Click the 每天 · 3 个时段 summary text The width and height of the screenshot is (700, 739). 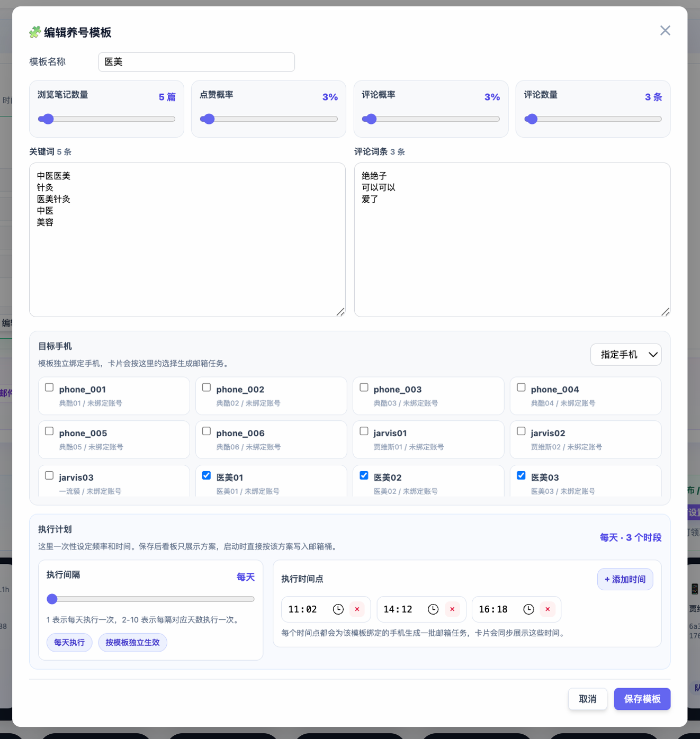pos(631,538)
